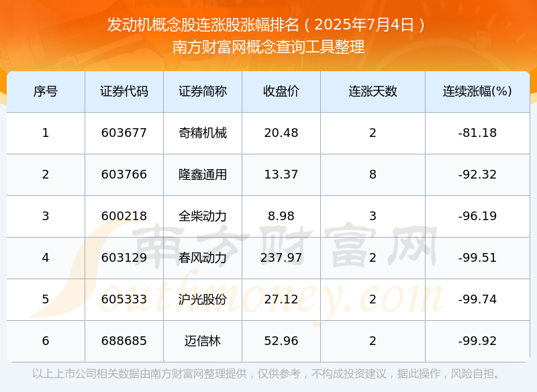Click stock code 603129
The height and width of the screenshot is (392, 537).
click(124, 258)
